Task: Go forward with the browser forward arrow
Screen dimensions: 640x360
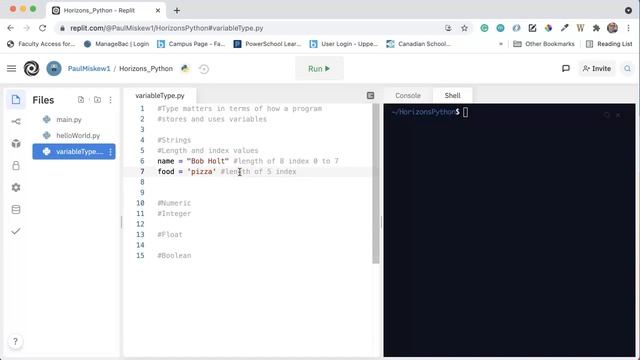Action: tap(27, 28)
